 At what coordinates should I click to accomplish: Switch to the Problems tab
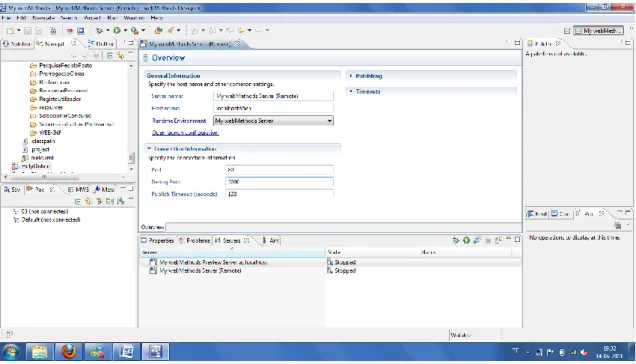(x=194, y=240)
